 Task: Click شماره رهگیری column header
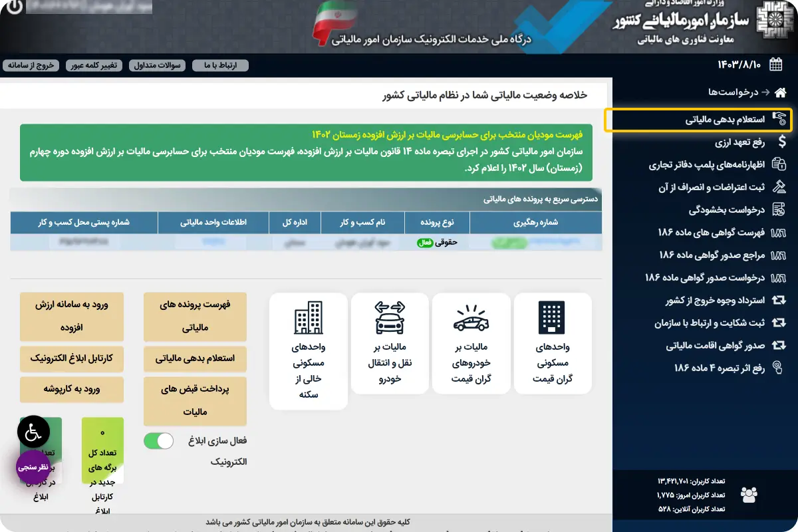[536, 223]
